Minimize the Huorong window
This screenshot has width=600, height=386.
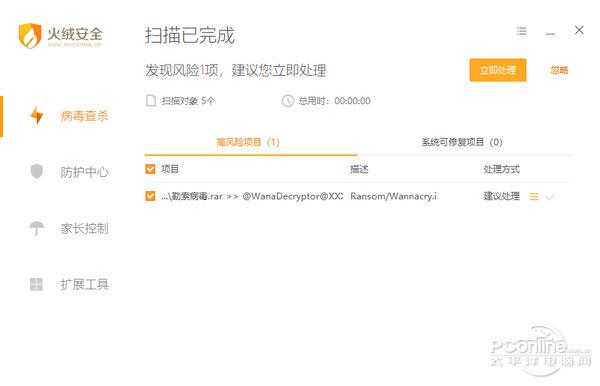coord(550,34)
